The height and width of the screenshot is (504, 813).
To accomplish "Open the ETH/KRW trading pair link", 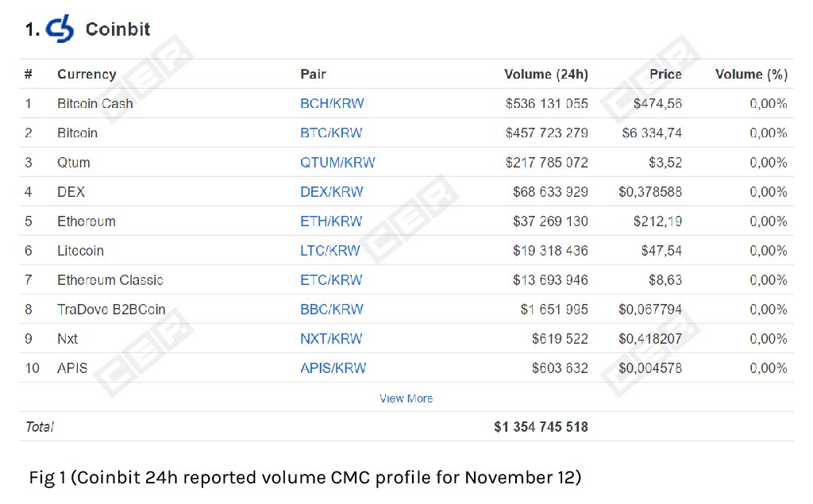I will pyautogui.click(x=329, y=221).
